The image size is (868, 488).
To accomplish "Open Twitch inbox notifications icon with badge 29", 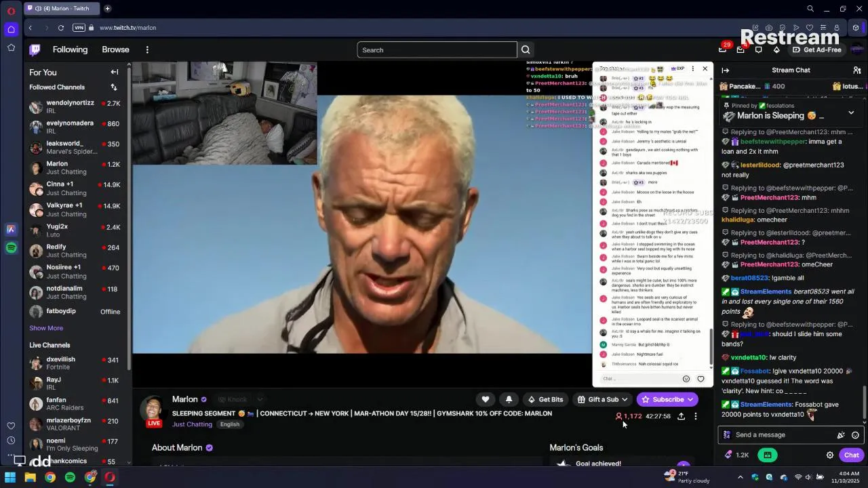I will [x=723, y=49].
